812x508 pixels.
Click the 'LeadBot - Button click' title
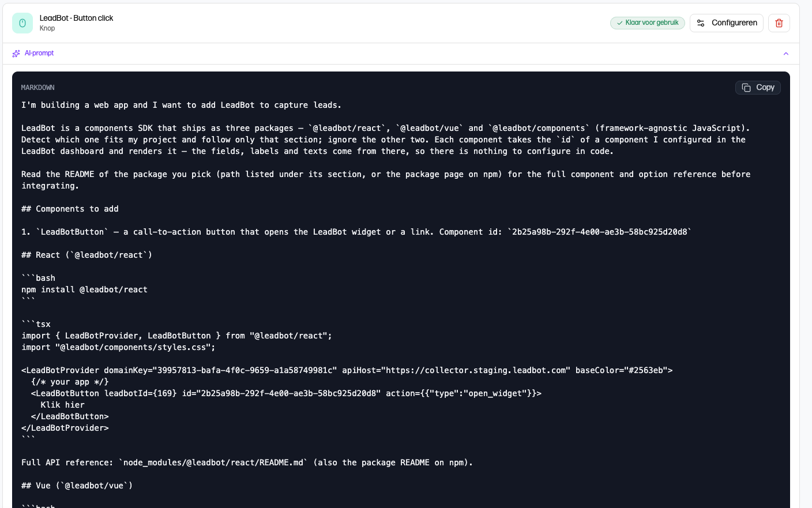76,18
